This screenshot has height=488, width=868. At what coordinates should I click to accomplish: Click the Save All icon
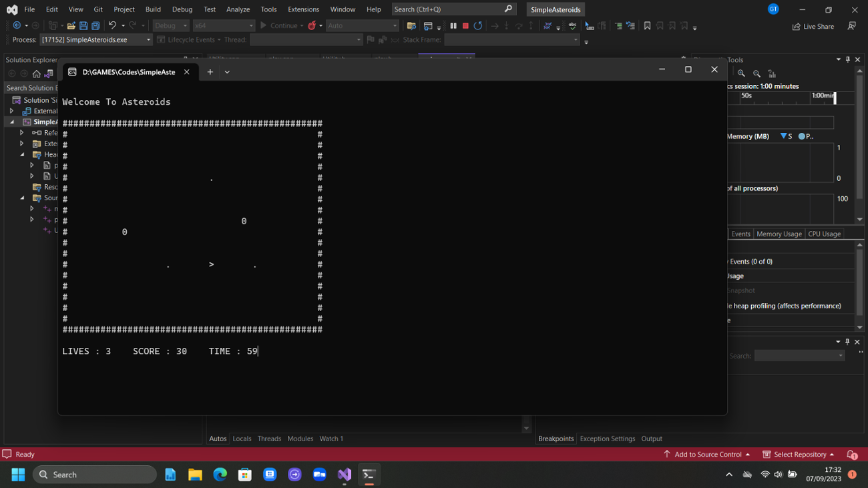[x=95, y=25]
